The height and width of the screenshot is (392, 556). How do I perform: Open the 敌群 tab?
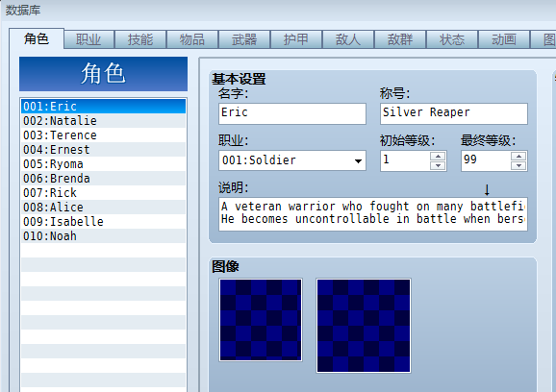(400, 39)
